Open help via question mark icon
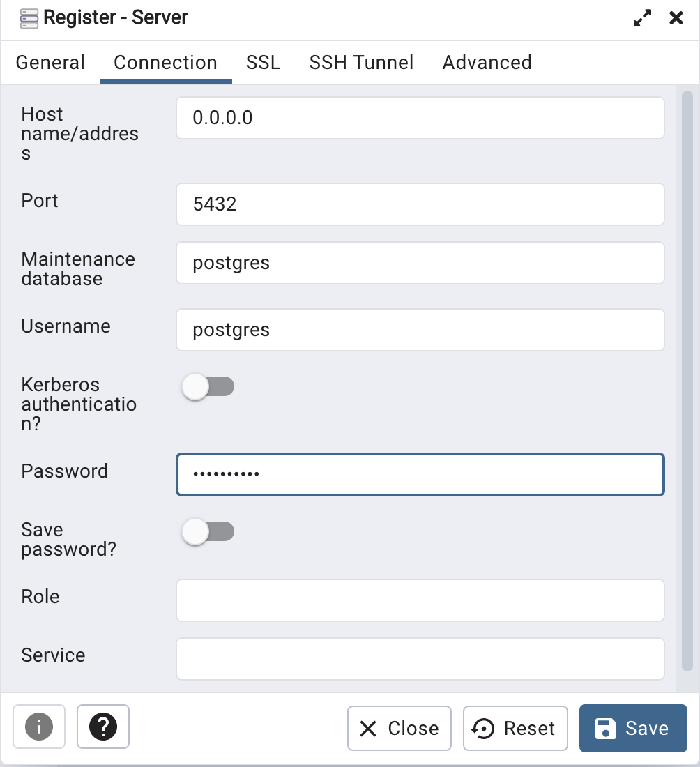700x767 pixels. coord(103,727)
